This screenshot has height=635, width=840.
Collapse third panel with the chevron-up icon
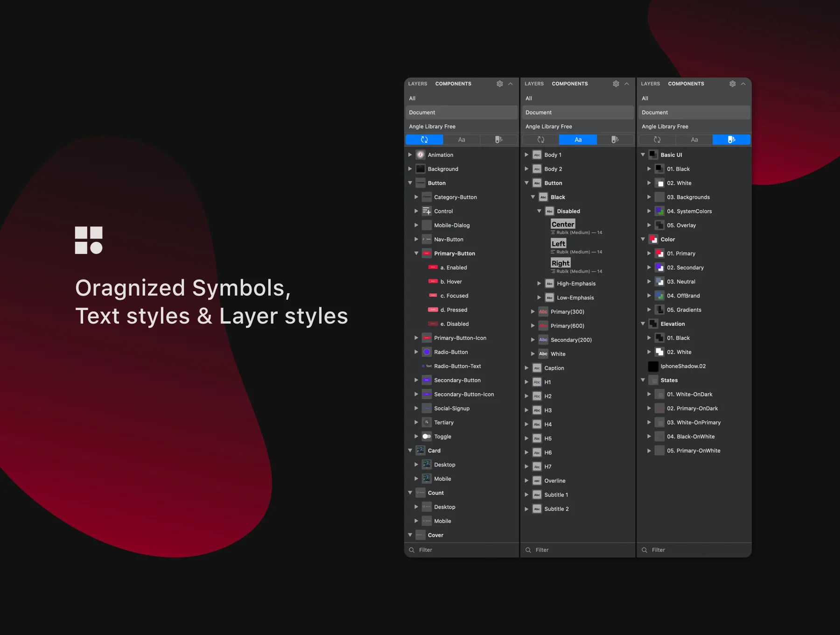743,84
